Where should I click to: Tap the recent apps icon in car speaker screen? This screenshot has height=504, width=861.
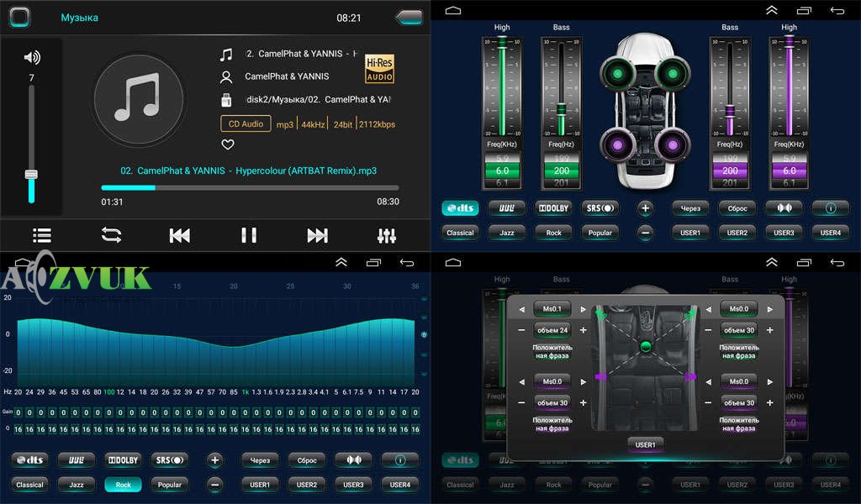[x=804, y=10]
